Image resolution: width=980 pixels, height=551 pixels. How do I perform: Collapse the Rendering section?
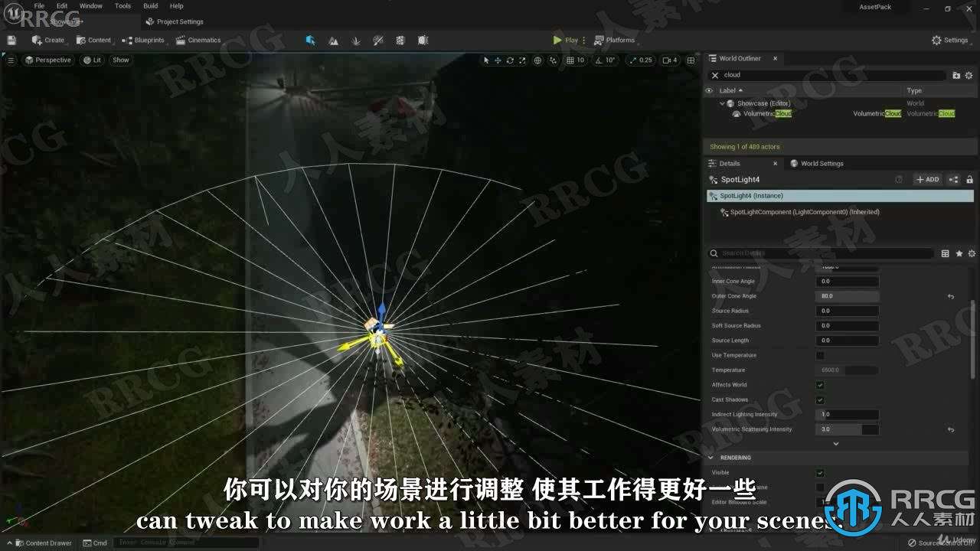710,458
